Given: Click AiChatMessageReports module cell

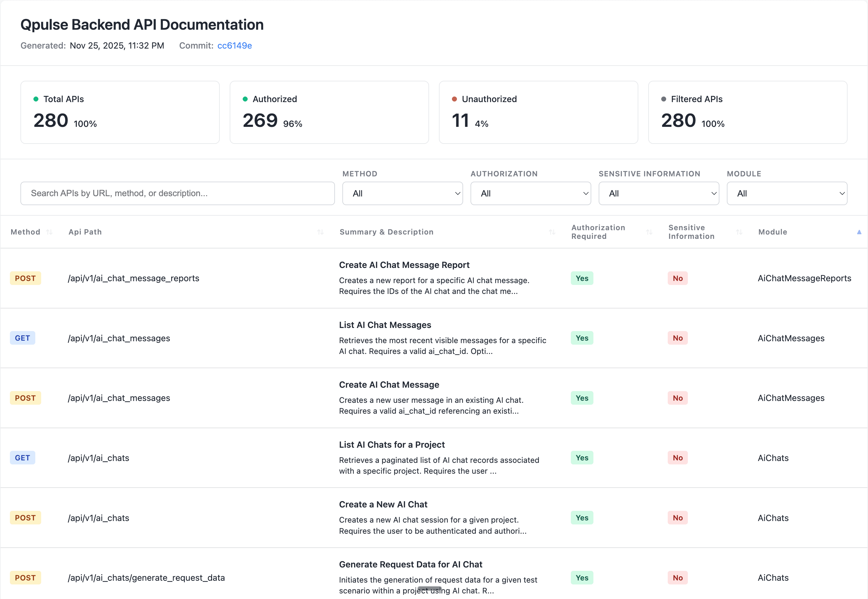Looking at the screenshot, I should pyautogui.click(x=804, y=278).
